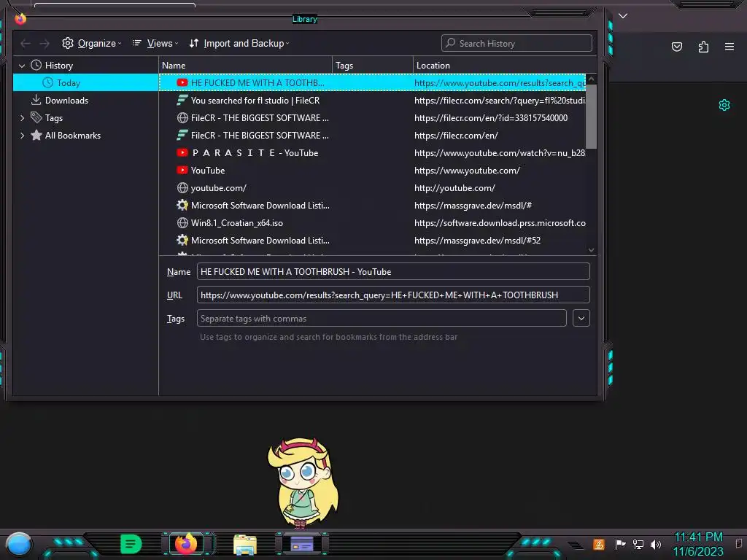Screen dimensions: 747x560
Task: Open Import and Backup menu
Action: [239, 43]
